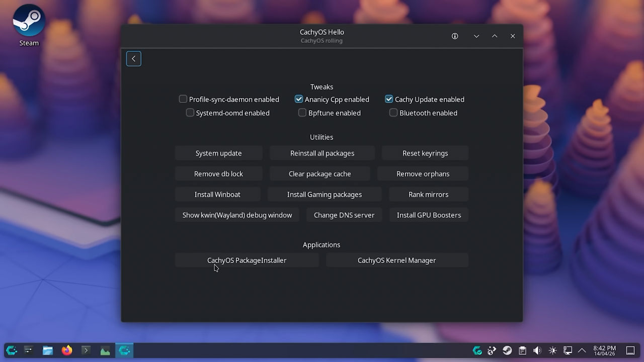644x362 pixels.
Task: Open the Steam tray icon
Action: (x=507, y=350)
